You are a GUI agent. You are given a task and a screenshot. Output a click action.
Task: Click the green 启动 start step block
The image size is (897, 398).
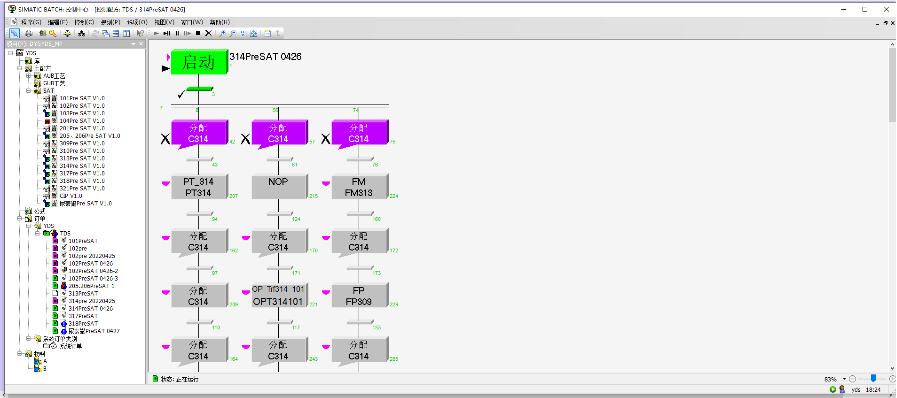click(x=198, y=63)
